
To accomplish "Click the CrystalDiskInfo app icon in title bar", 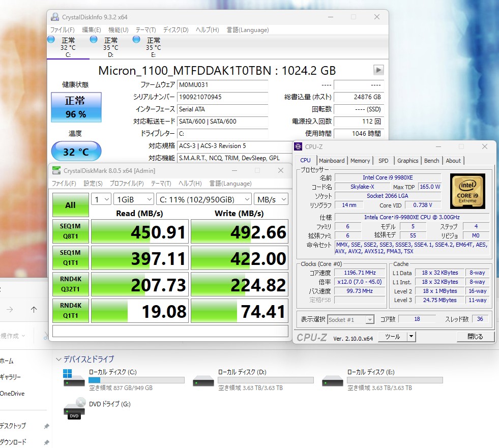I will 55,17.
